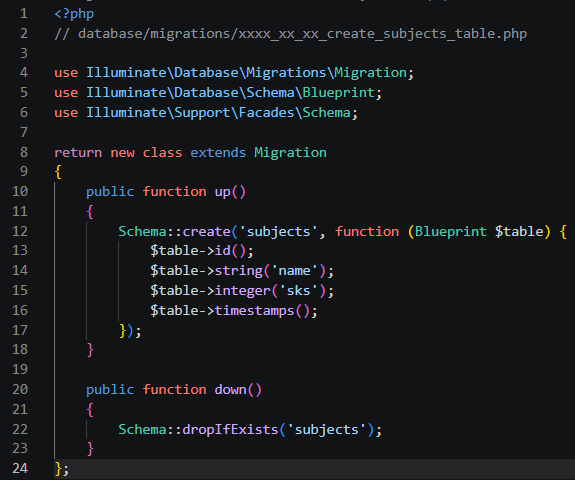Click the 'timestamps()' call on line 16
This screenshot has height=480, width=575.
[x=262, y=311]
